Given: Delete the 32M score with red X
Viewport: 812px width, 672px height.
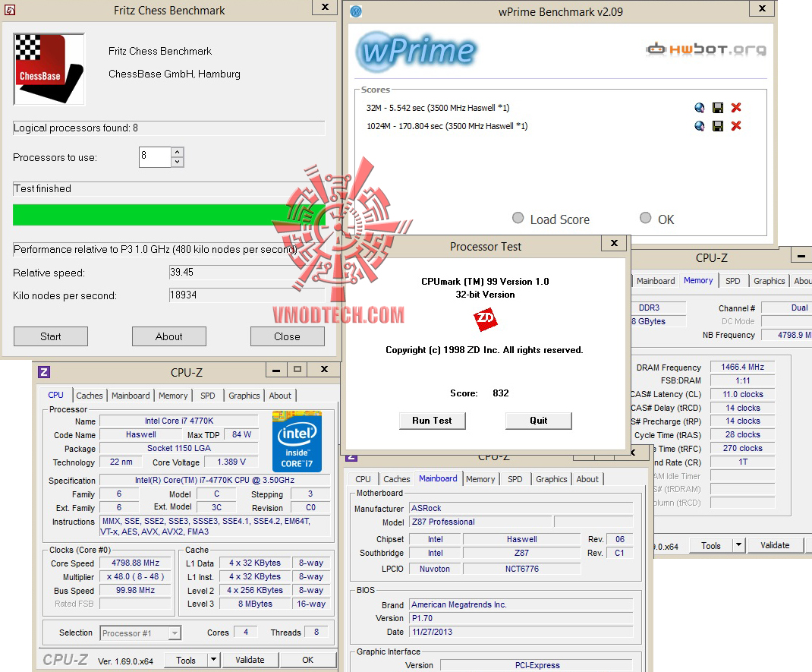Looking at the screenshot, I should (x=736, y=108).
